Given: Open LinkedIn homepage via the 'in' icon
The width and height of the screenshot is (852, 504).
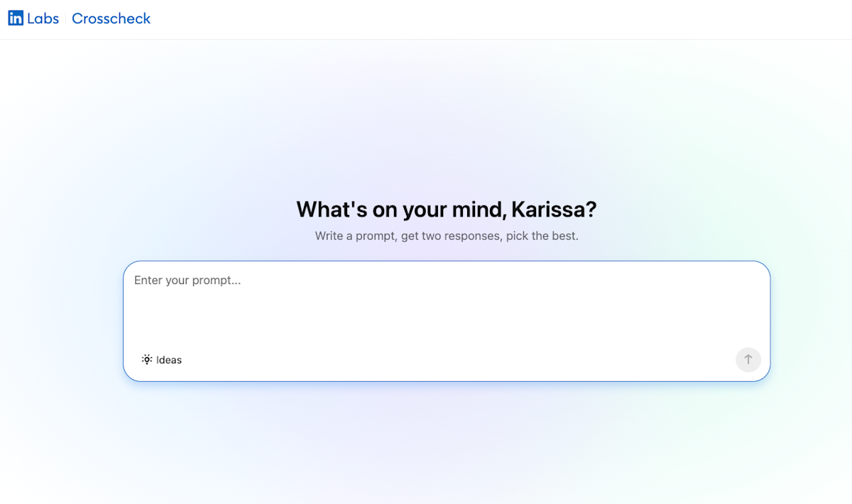Looking at the screenshot, I should click(16, 18).
